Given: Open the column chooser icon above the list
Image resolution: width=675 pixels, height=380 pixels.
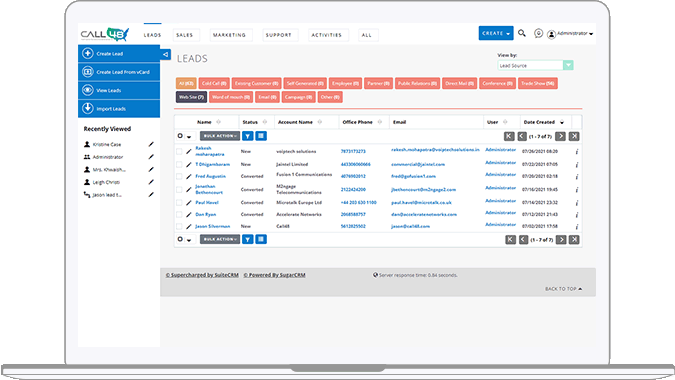Looking at the screenshot, I should (261, 136).
